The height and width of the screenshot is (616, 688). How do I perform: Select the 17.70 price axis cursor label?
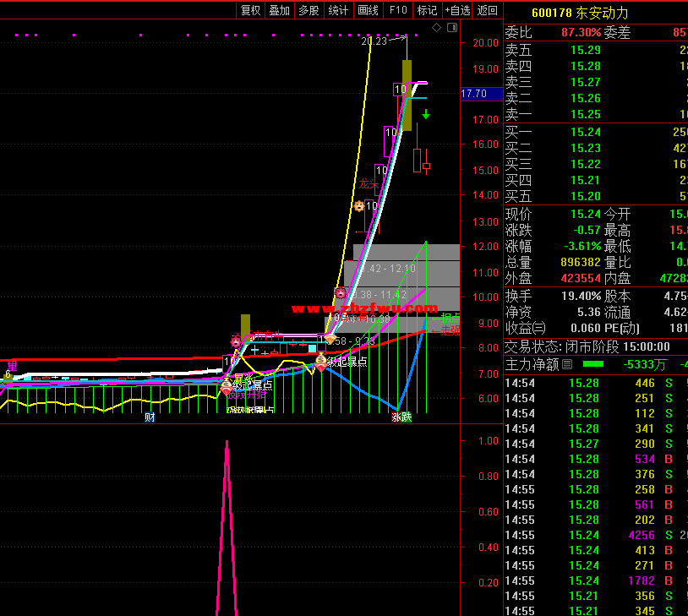point(481,94)
